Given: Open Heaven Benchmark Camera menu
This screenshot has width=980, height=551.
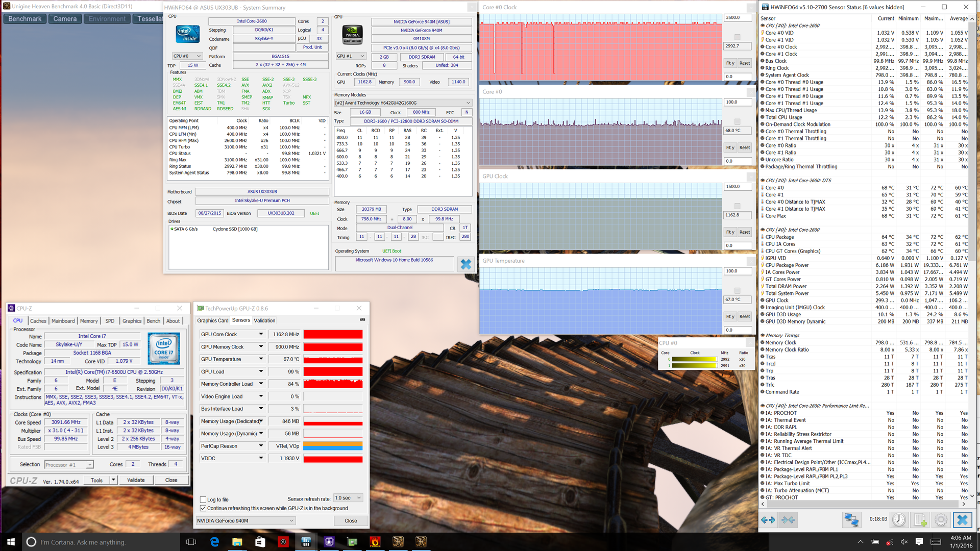Looking at the screenshot, I should pos(65,19).
